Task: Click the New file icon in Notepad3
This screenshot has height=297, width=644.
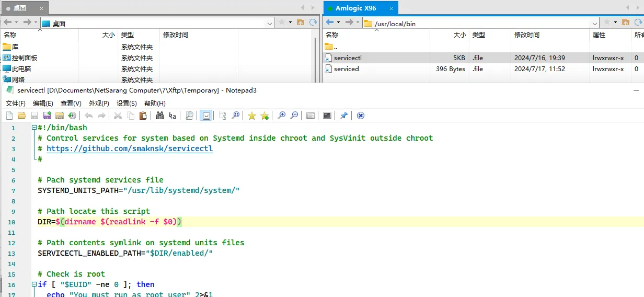Action: tap(9, 116)
